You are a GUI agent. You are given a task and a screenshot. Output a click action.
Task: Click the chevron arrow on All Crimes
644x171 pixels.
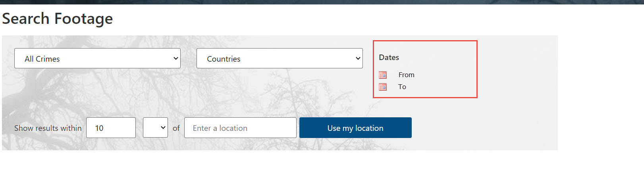(176, 58)
